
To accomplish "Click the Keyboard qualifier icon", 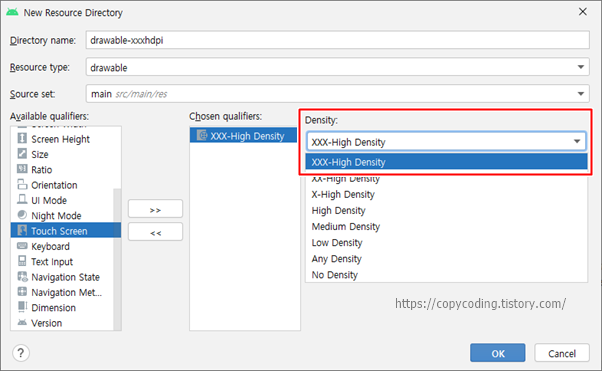I will [x=22, y=246].
